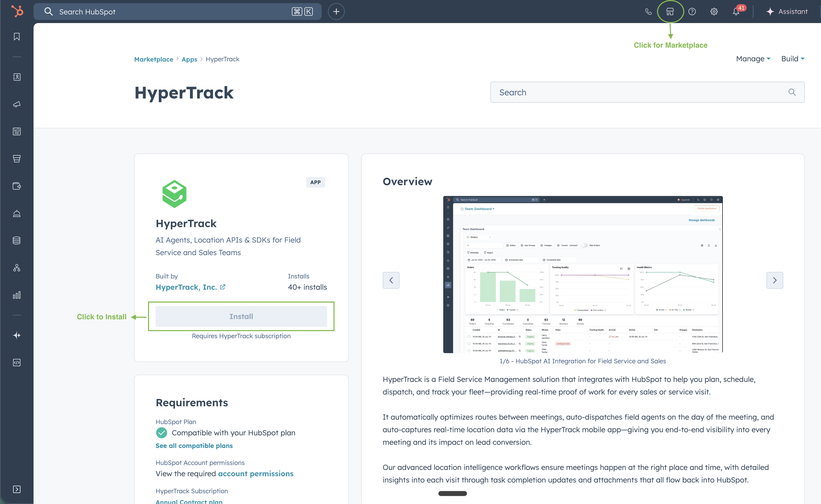Open the marketing megaphone sidebar icon
821x504 pixels.
click(x=17, y=104)
